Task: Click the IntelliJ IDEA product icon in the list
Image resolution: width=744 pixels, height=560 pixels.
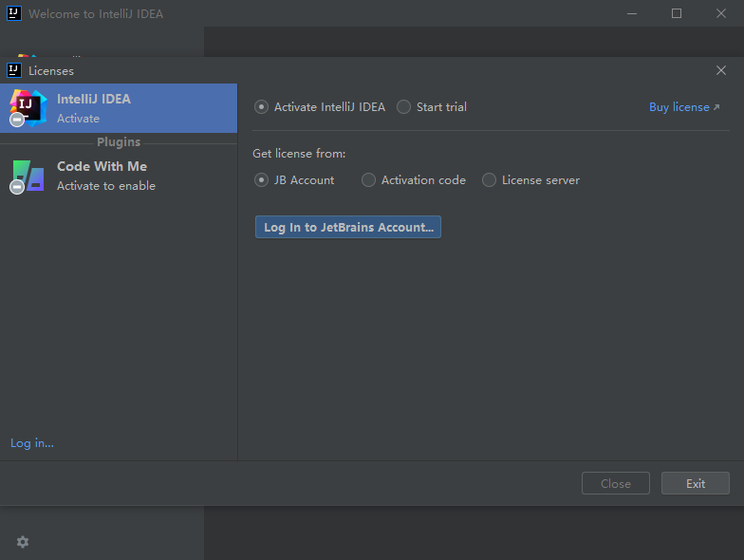Action: click(x=28, y=107)
